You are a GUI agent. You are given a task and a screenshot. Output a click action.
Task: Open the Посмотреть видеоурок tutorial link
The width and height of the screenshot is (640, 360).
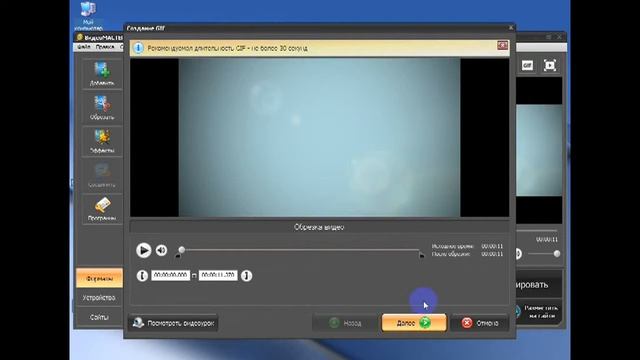(x=173, y=323)
